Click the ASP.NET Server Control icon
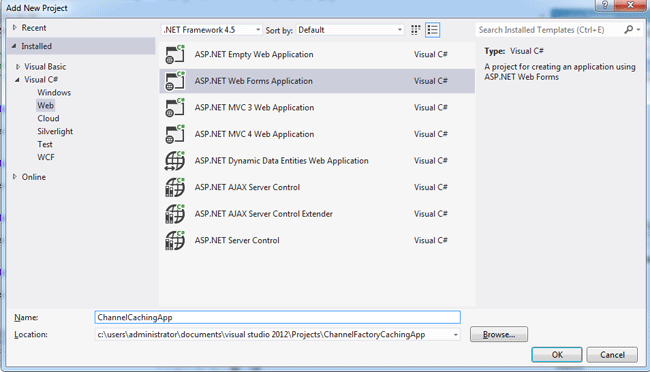Image resolution: width=650 pixels, height=372 pixels. point(175,240)
